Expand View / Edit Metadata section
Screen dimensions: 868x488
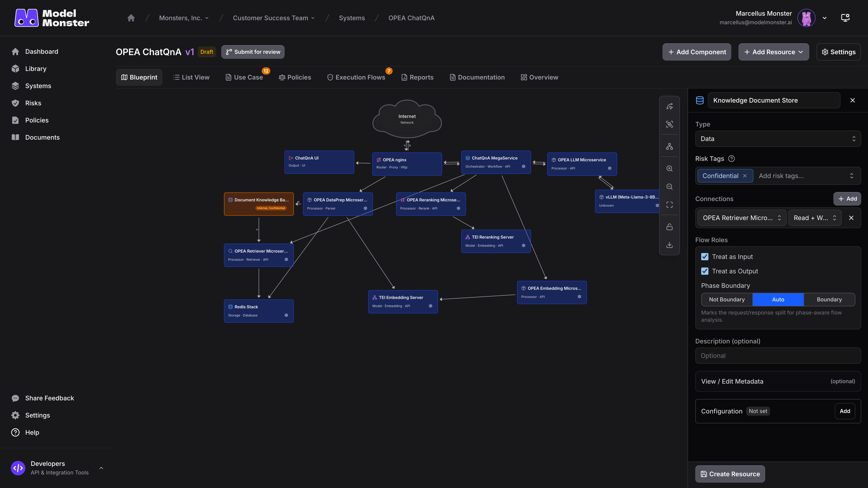pyautogui.click(x=778, y=381)
